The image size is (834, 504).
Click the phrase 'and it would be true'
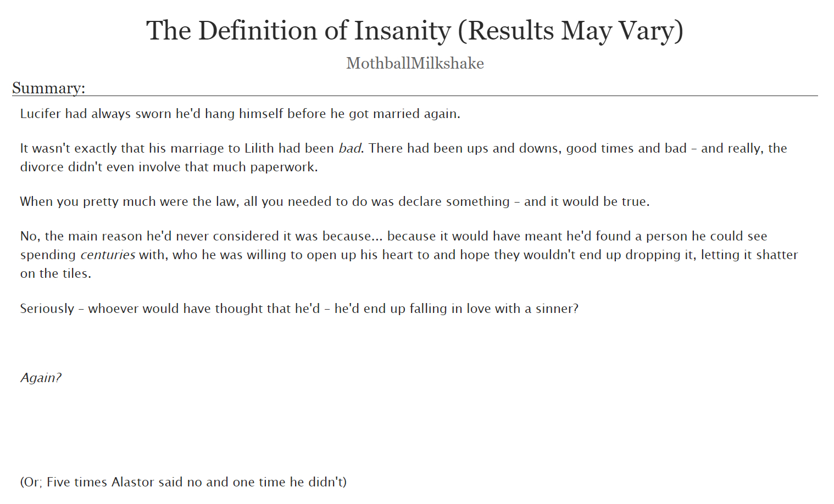click(x=586, y=201)
